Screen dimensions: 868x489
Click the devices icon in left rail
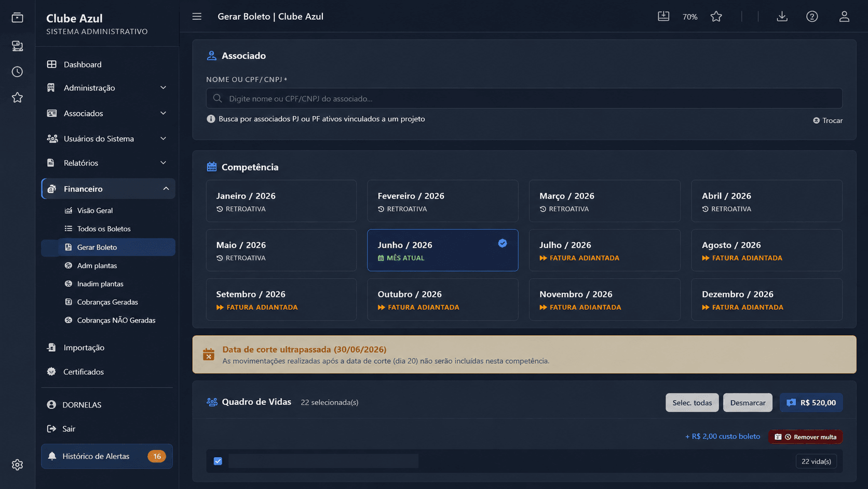18,46
